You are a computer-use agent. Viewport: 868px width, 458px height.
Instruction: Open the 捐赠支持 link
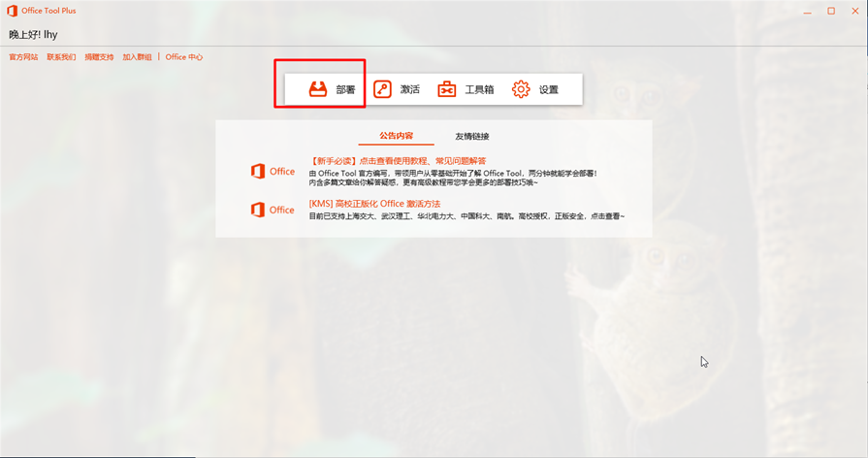click(x=99, y=57)
